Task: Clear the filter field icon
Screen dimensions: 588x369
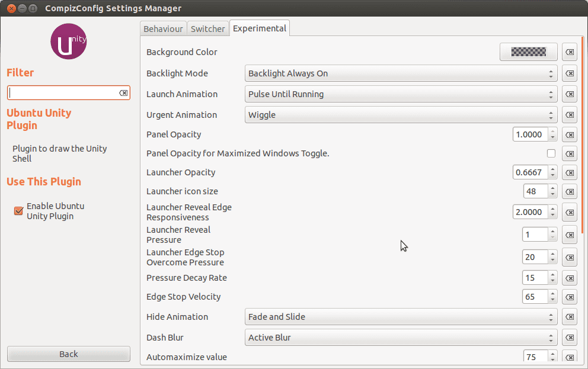Action: coord(123,93)
